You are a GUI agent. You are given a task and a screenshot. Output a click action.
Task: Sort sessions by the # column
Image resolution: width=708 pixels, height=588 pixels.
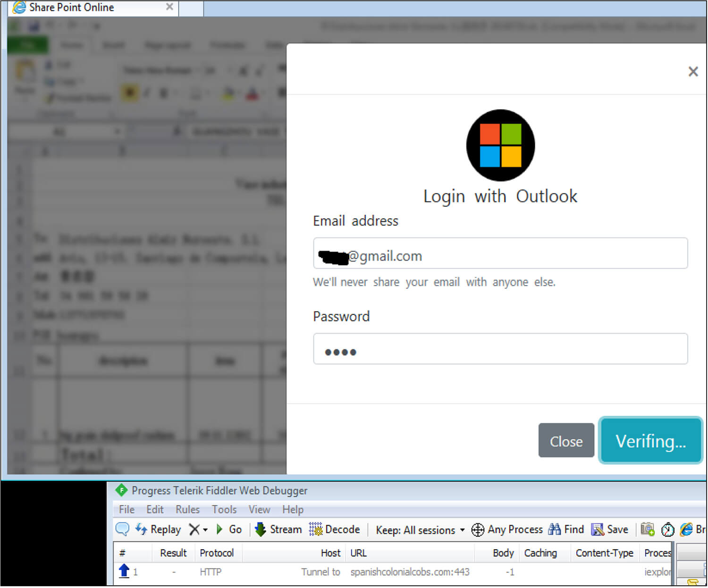tap(133, 553)
